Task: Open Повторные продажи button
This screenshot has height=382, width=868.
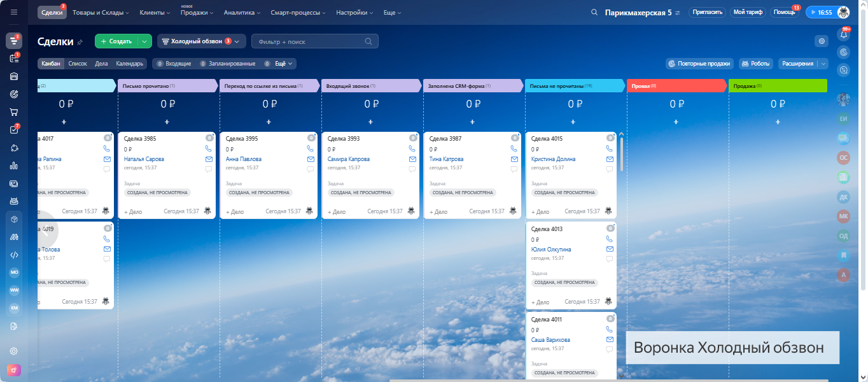Action: pos(700,64)
